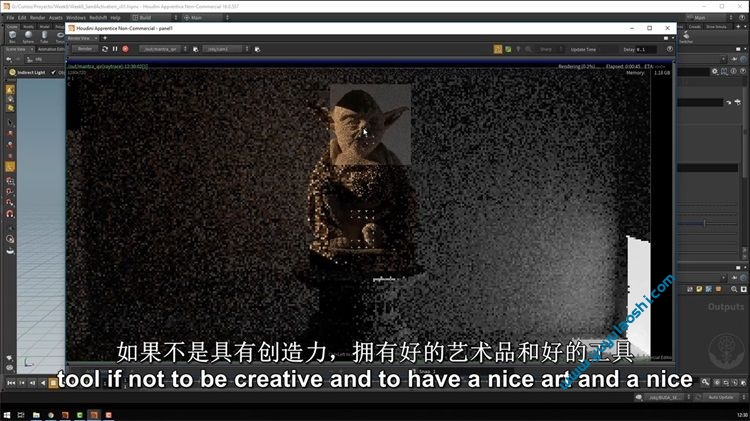The width and height of the screenshot is (750, 421).
Task: Click the red stop render button
Action: tap(125, 49)
